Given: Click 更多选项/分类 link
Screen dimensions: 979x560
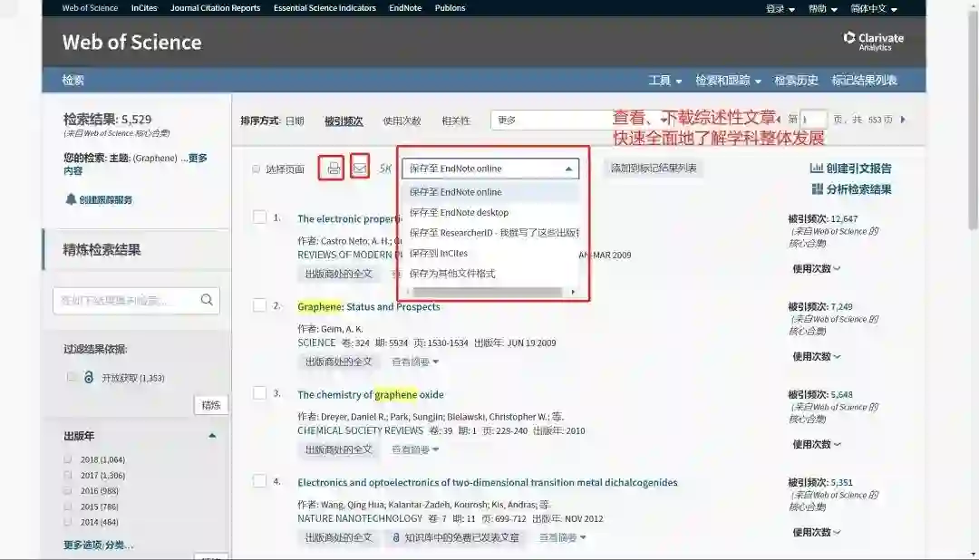Looking at the screenshot, I should 98,545.
